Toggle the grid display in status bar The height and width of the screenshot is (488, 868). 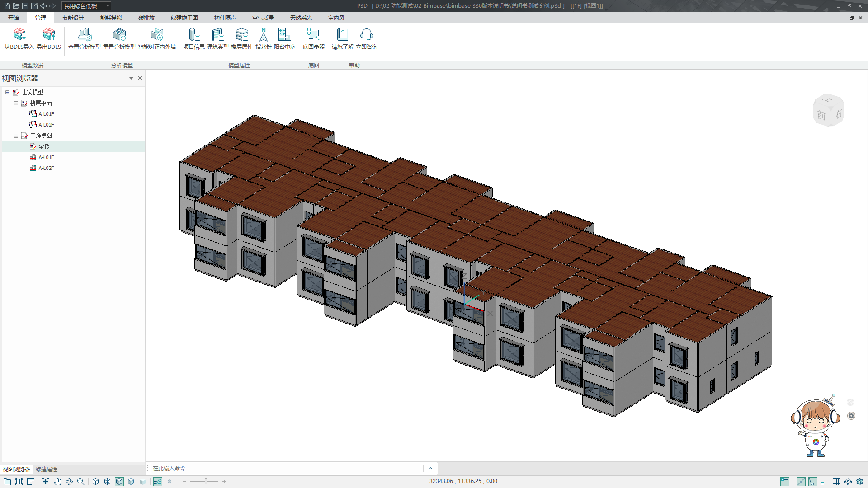[x=836, y=482]
